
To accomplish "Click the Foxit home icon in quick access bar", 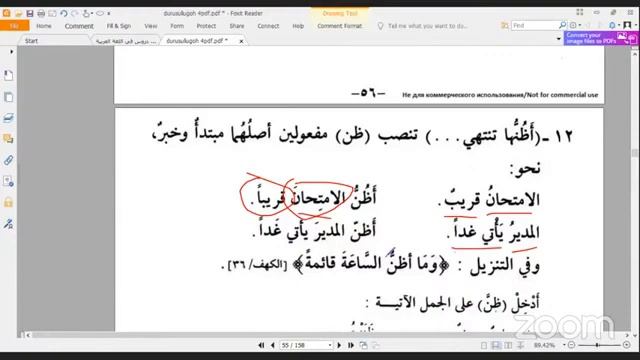I will [7, 13].
